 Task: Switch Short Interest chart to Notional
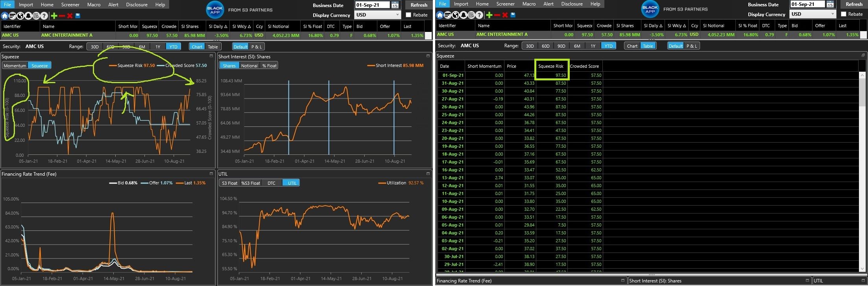click(249, 66)
